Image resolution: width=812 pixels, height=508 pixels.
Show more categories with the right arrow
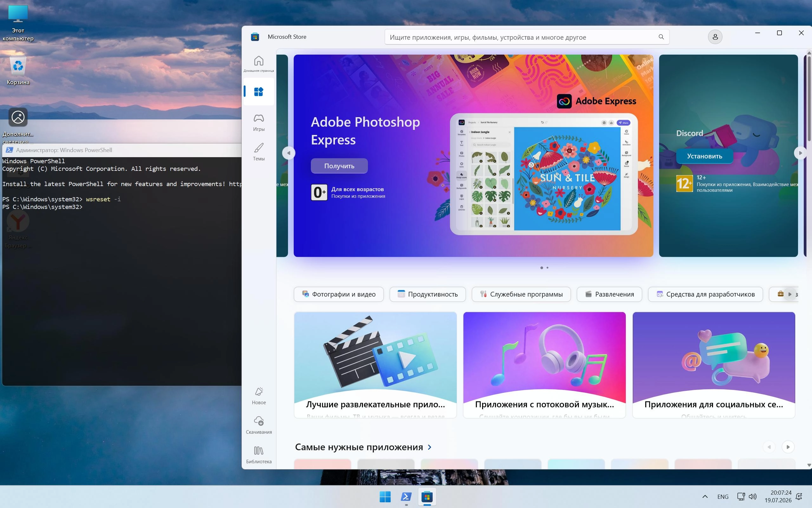pos(790,294)
